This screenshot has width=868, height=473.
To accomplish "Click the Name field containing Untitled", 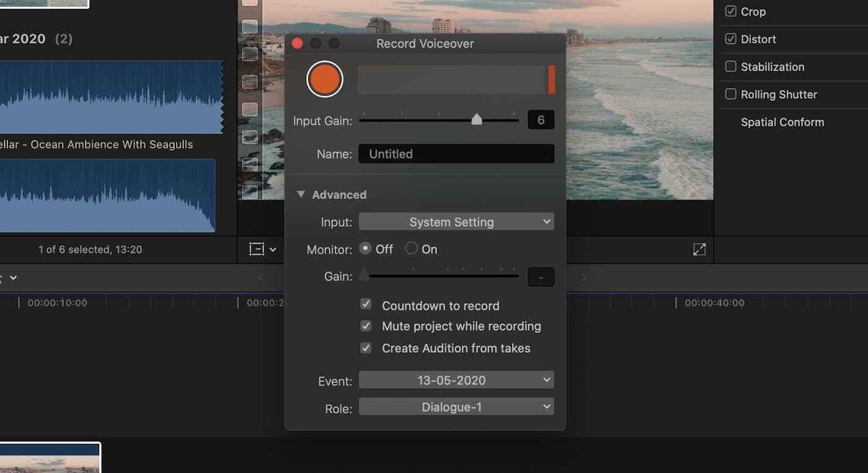I will click(x=456, y=154).
